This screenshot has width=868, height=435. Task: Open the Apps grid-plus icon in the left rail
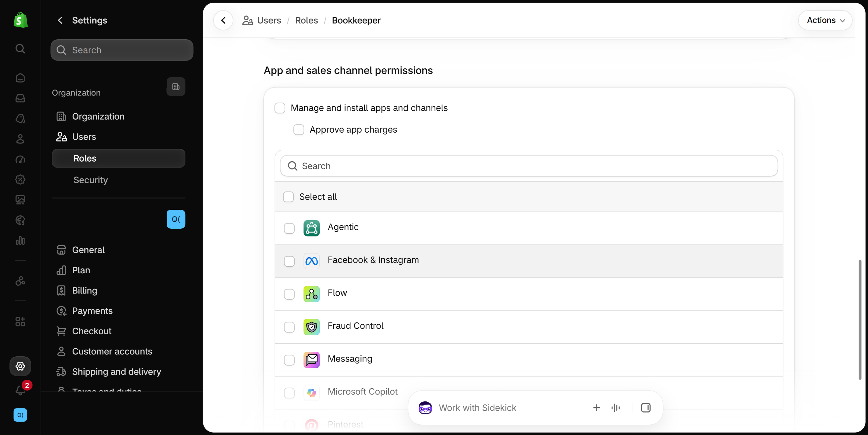(20, 321)
